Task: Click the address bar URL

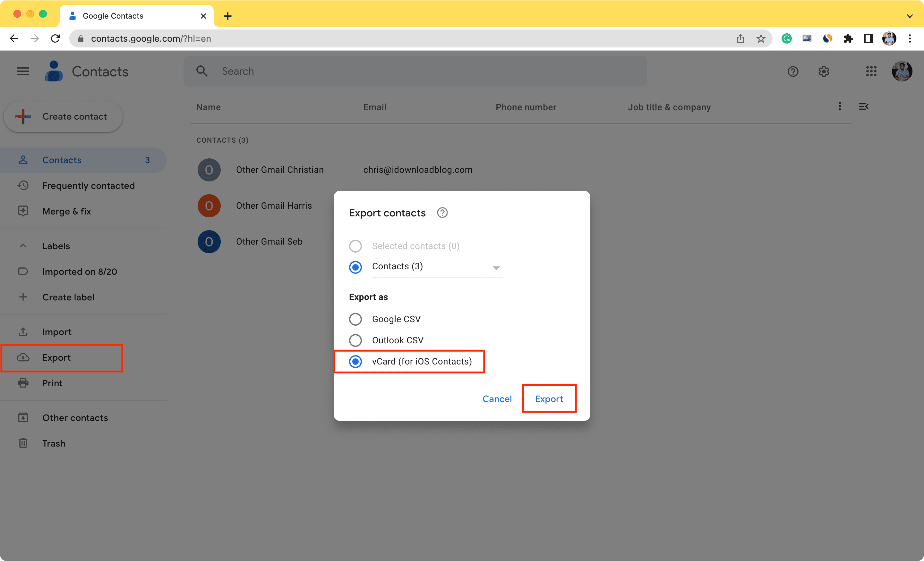Action: point(151,38)
